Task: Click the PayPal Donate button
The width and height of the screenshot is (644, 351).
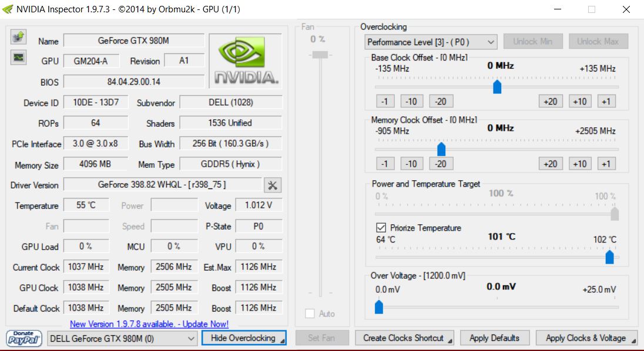Action: (x=24, y=338)
